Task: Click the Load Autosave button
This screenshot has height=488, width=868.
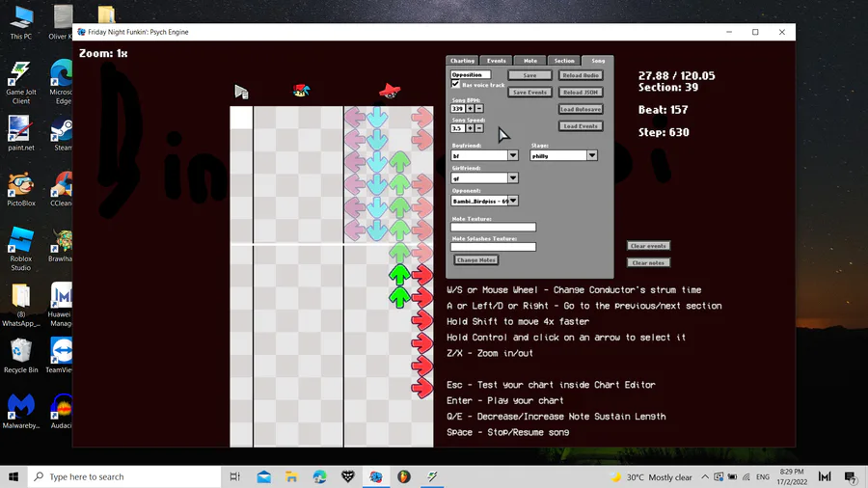Action: [581, 110]
